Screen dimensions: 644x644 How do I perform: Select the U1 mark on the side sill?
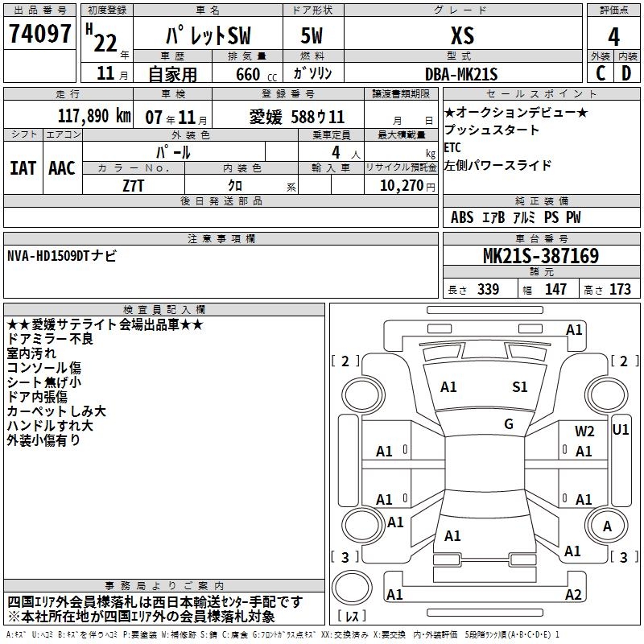(620, 430)
